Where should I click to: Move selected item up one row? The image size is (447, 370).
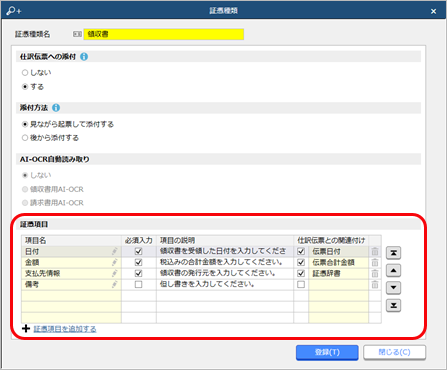pos(393,270)
